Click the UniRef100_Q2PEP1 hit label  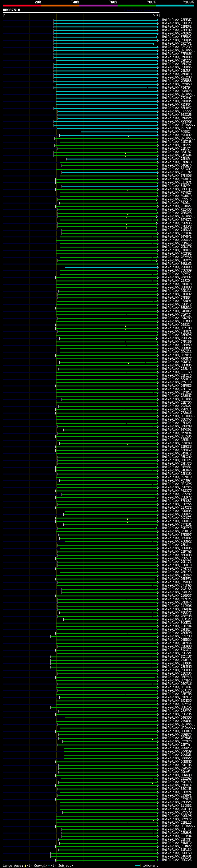pyautogui.click(x=177, y=26)
